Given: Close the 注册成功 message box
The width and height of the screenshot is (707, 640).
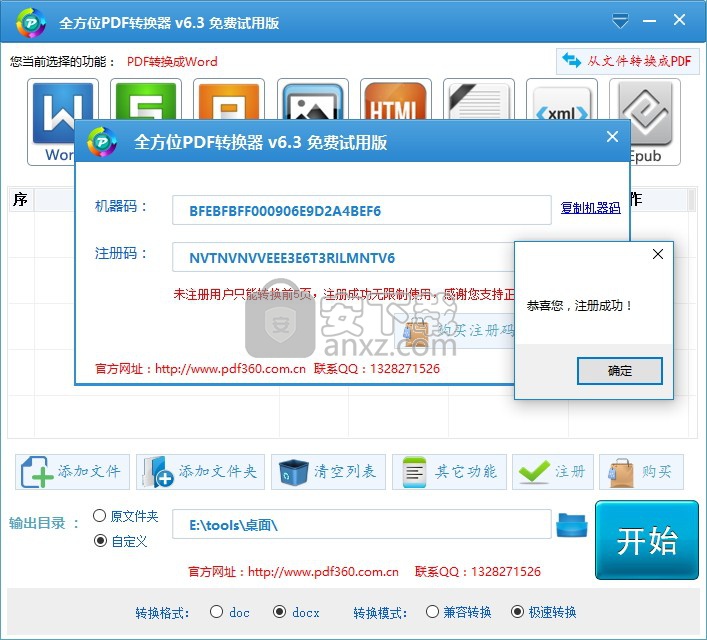Looking at the screenshot, I should [657, 254].
